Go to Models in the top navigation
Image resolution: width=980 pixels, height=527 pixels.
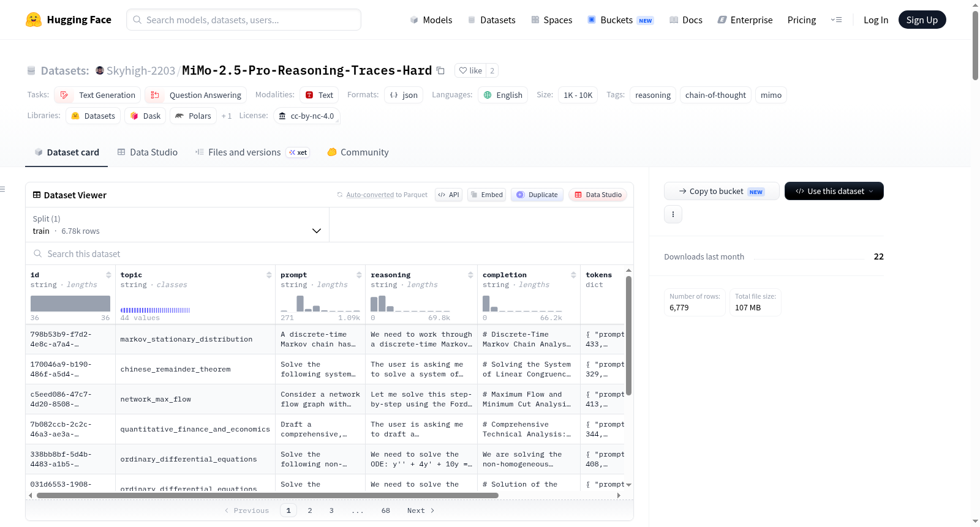431,20
